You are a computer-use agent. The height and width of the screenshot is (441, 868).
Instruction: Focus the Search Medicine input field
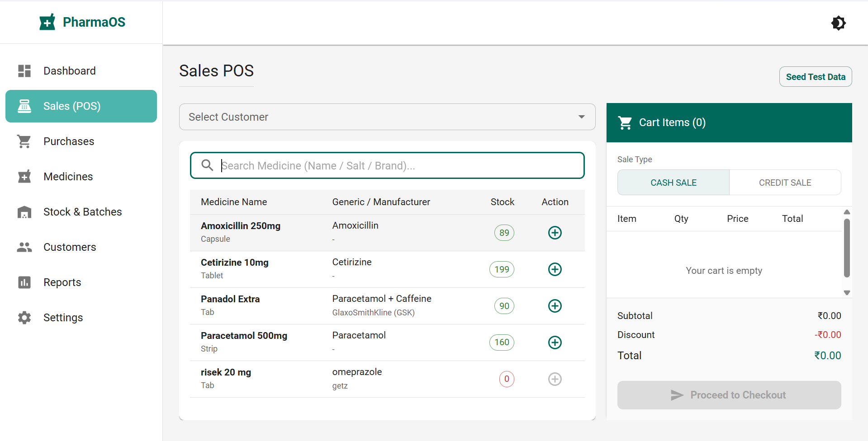[398, 166]
